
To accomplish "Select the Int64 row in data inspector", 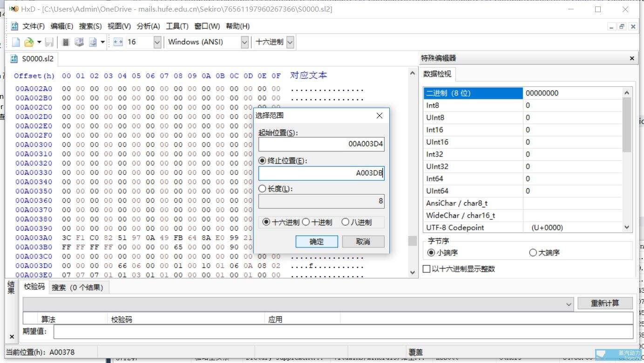I will pyautogui.click(x=522, y=178).
